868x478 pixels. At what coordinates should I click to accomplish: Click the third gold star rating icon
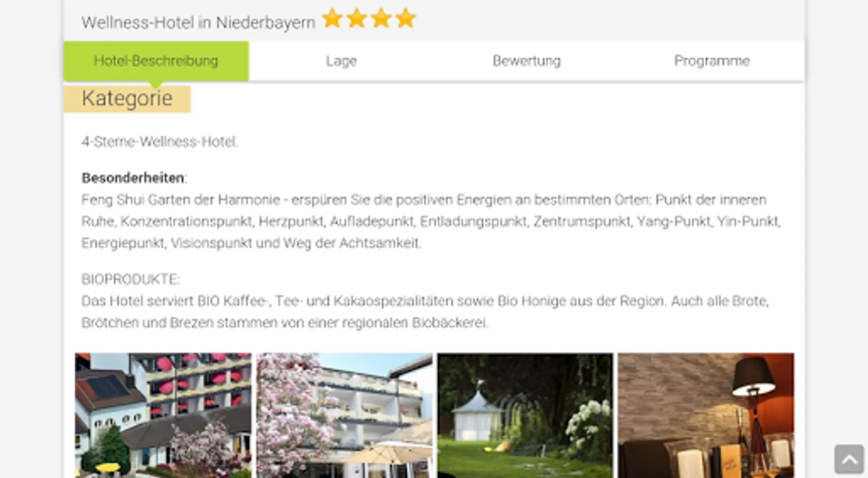(x=381, y=19)
